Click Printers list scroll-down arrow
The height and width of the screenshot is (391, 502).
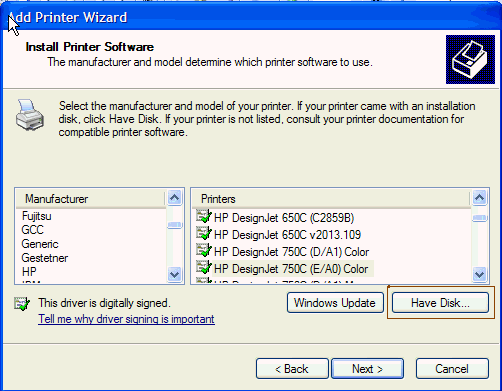tap(480, 275)
